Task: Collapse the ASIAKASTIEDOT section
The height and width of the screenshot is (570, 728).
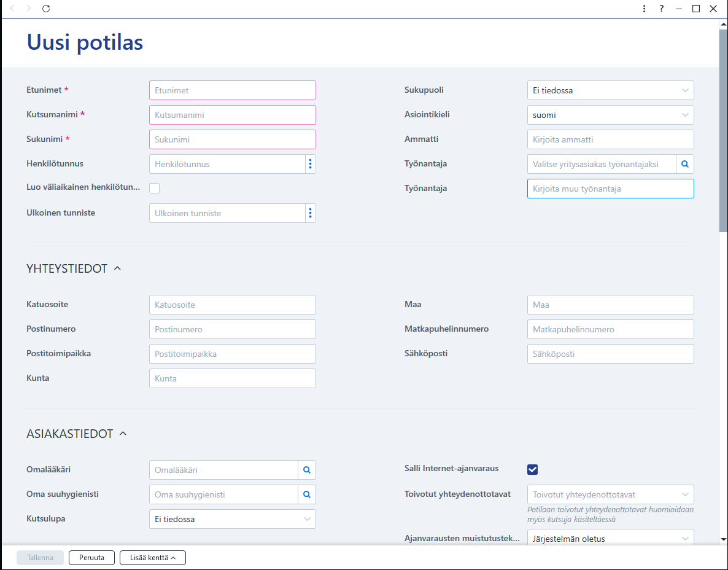Action: pos(123,434)
